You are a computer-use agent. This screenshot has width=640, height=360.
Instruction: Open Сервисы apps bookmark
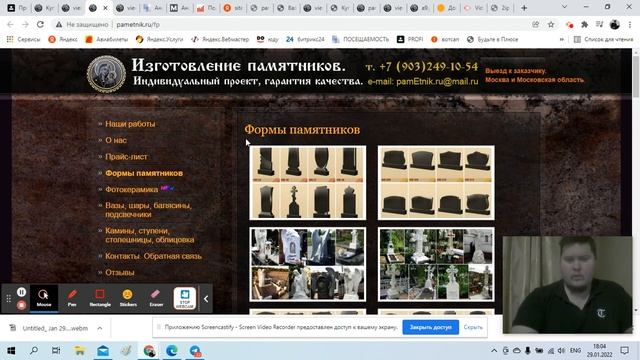(23, 39)
